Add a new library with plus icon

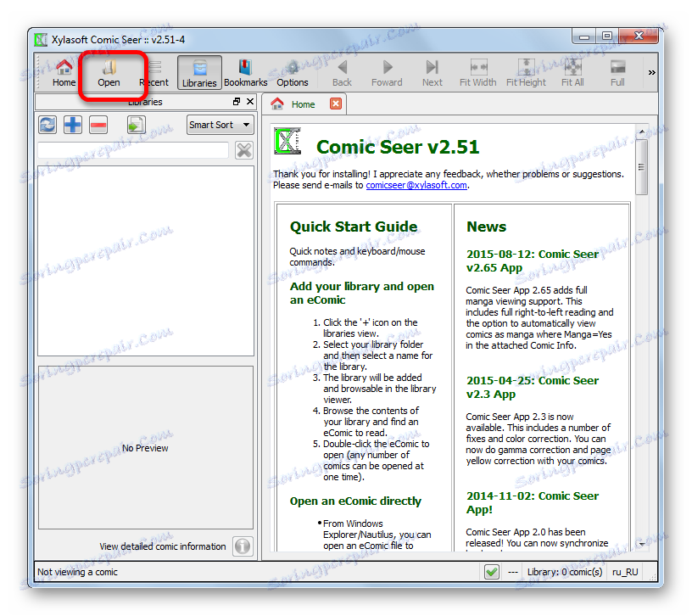tap(73, 125)
